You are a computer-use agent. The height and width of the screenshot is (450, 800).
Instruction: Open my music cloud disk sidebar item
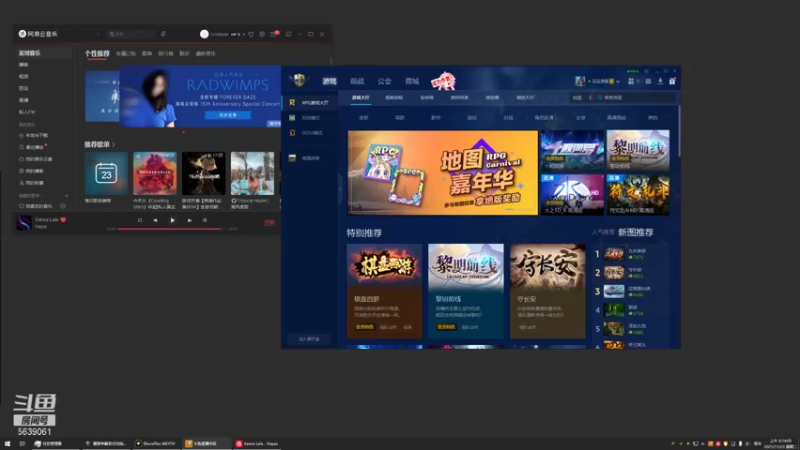[x=36, y=159]
